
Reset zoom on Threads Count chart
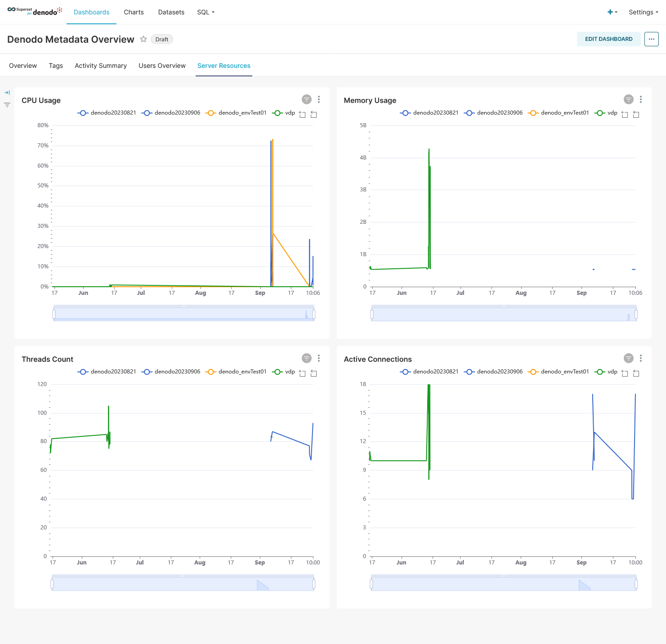pos(314,373)
